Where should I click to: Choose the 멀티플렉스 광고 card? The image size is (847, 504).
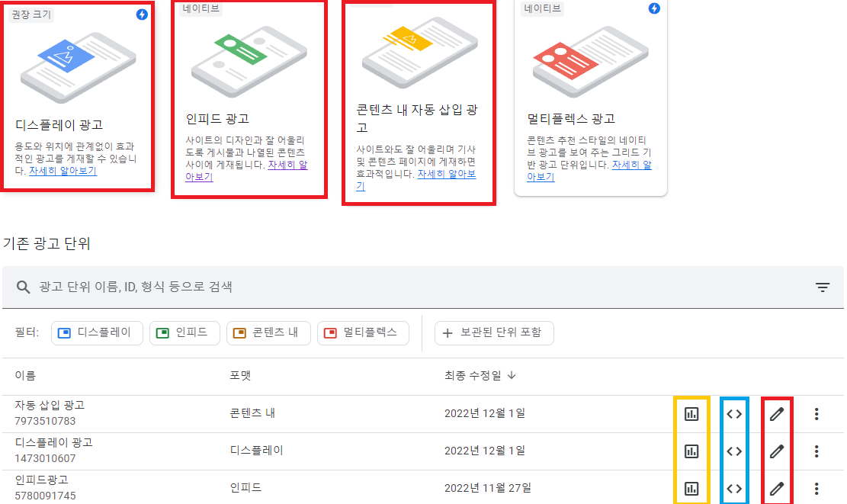coord(590,98)
